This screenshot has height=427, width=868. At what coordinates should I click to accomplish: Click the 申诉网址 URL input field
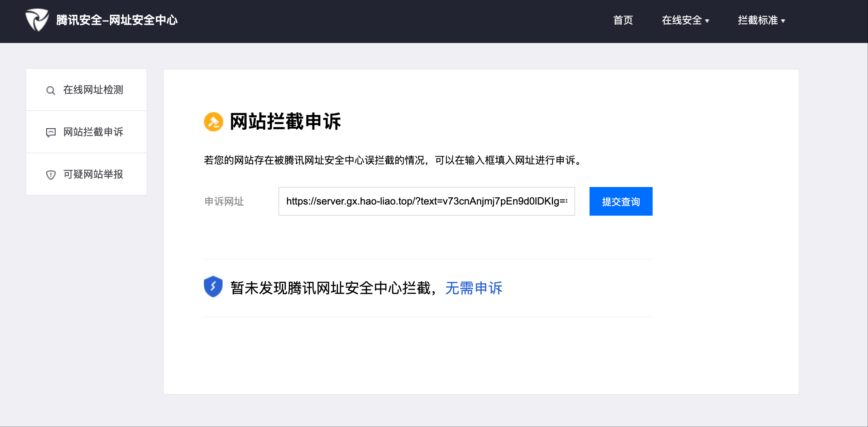426,201
